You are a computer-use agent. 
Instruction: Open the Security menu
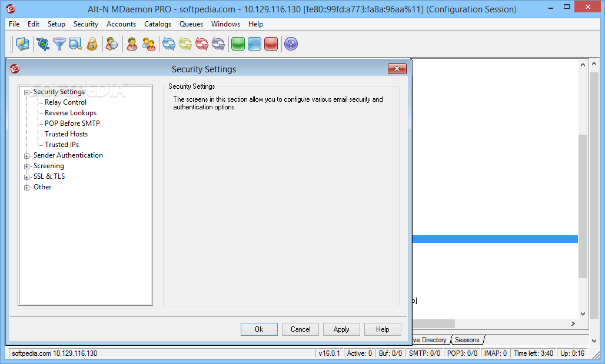tap(86, 24)
